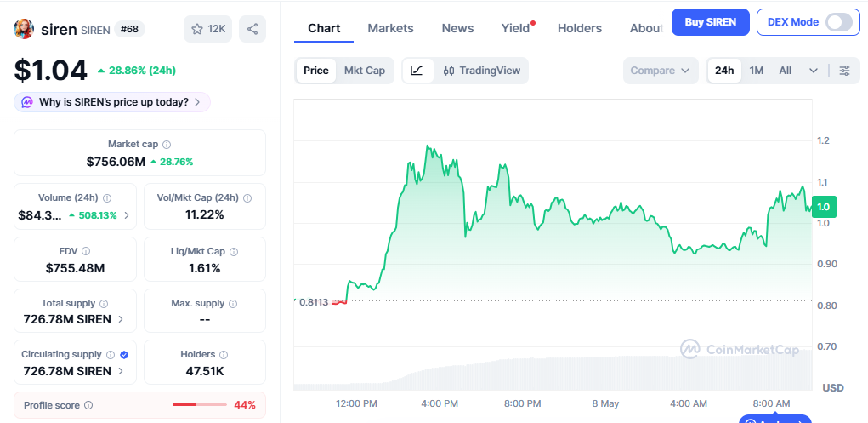This screenshot has height=423, width=868.
Task: Click the $1.04 price heading
Action: [50, 71]
